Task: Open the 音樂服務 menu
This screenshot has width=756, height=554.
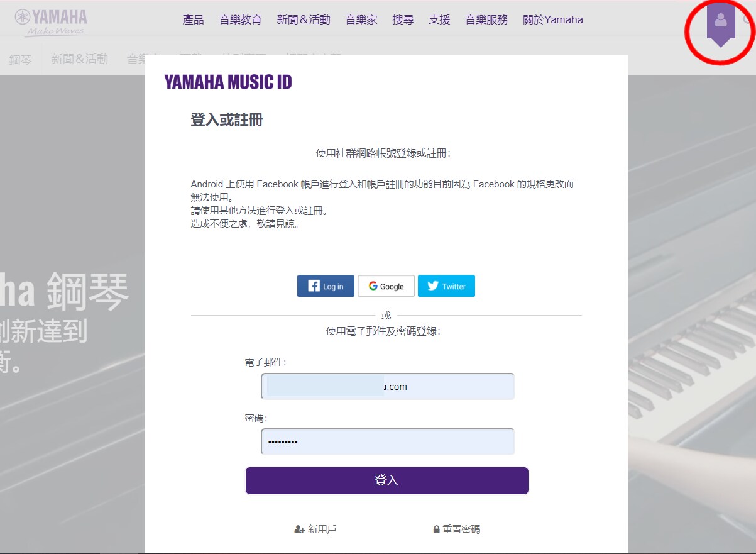Action: pos(486,19)
